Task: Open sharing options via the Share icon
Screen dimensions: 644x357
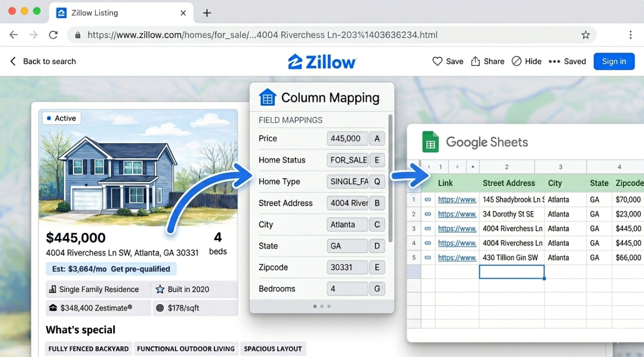Action: pos(475,61)
